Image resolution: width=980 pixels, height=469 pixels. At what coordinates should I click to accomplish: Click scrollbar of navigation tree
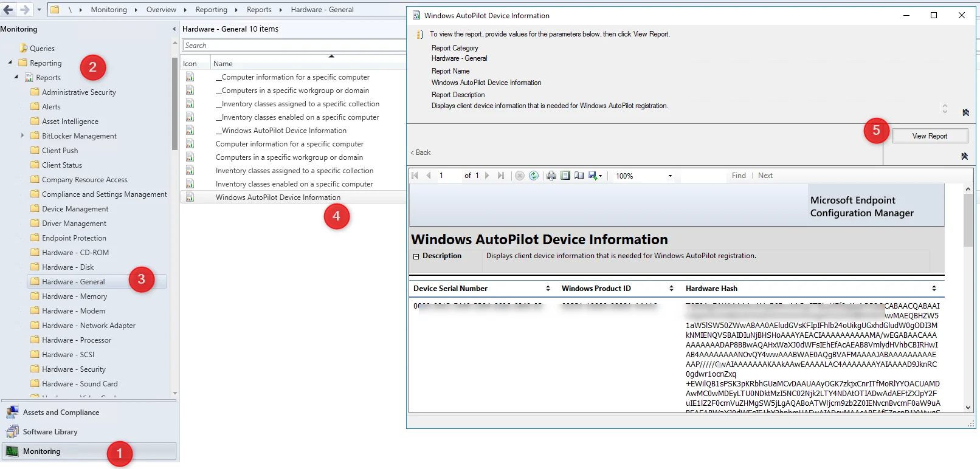175,103
